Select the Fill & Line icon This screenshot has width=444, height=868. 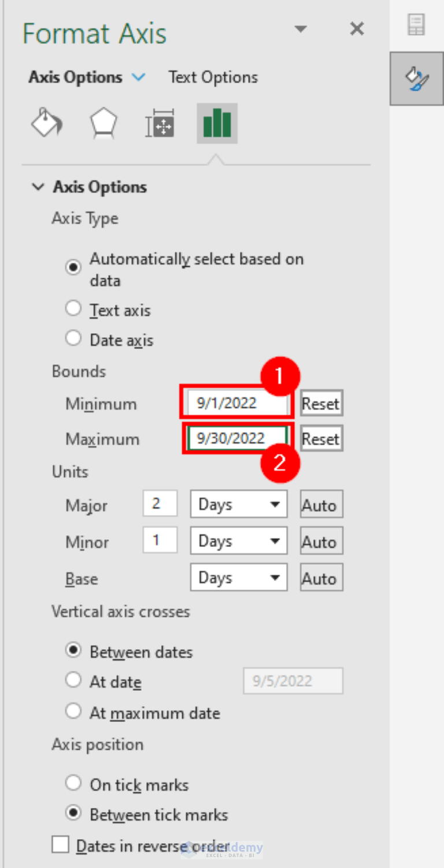[x=46, y=123]
